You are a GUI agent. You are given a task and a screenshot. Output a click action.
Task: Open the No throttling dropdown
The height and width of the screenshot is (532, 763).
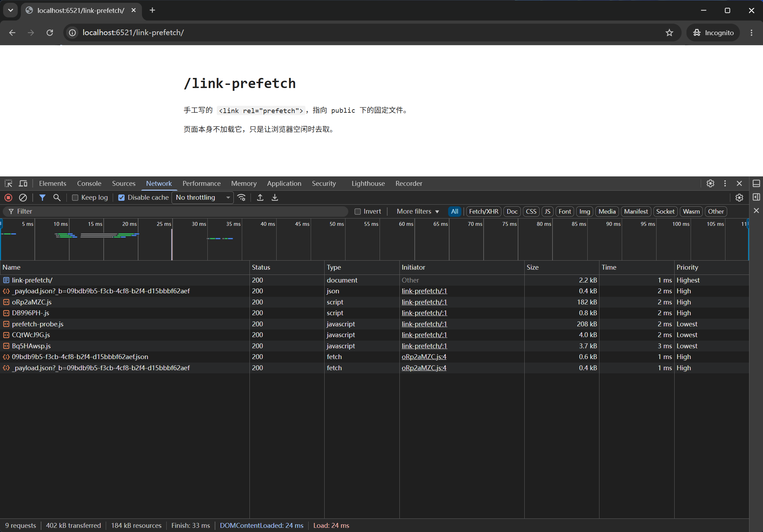pos(203,198)
